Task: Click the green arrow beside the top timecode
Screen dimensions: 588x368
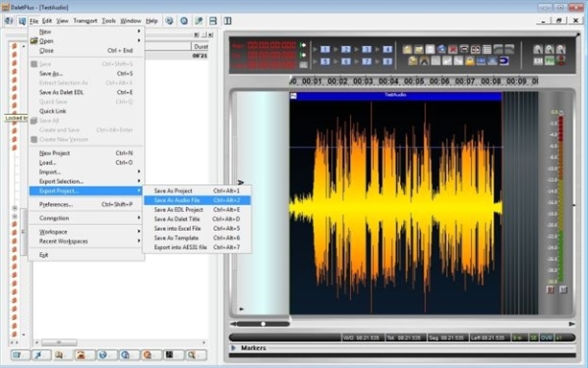Action: 303,45
